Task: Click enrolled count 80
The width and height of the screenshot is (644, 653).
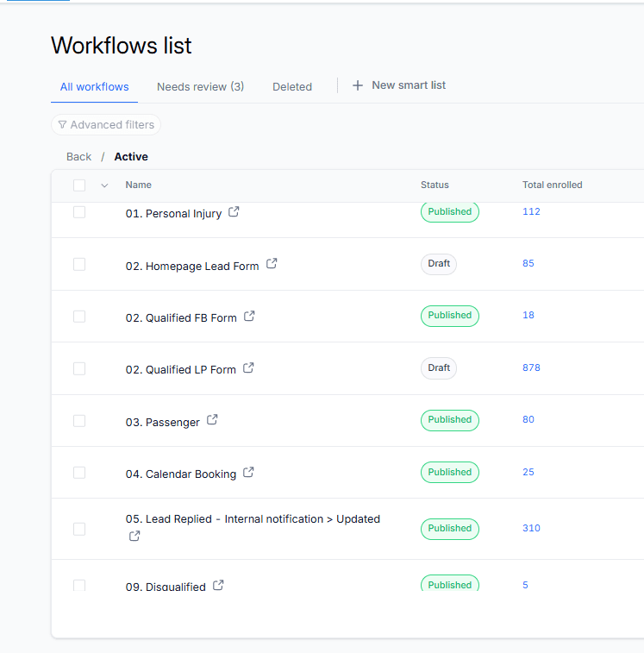Action: (x=528, y=419)
